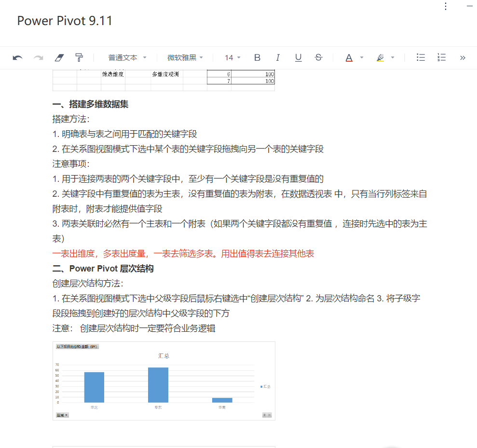The height and width of the screenshot is (448, 477).
Task: Click the 华东 bar in the chart
Action: [158, 385]
